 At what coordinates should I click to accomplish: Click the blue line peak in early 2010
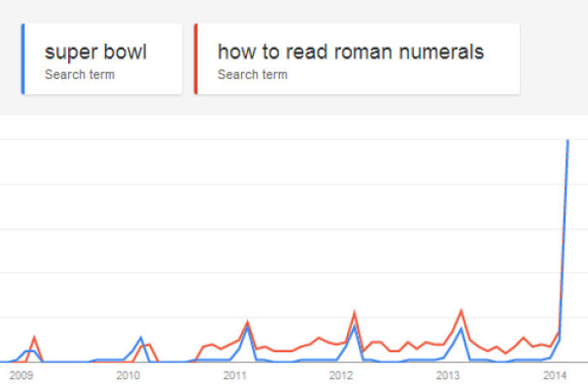point(141,337)
